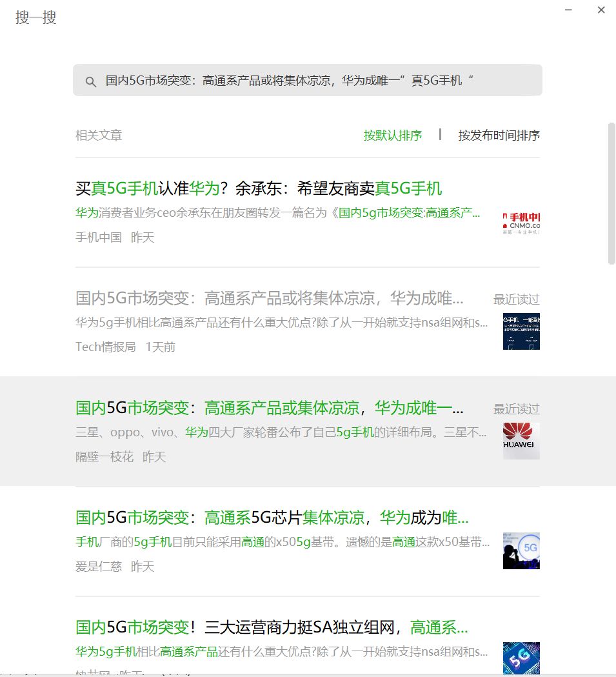This screenshot has width=616, height=677.
Task: Click snippet starting 手机厂商的5g手机目前
Action: pos(283,542)
